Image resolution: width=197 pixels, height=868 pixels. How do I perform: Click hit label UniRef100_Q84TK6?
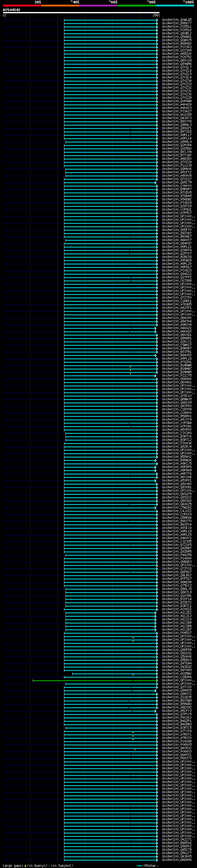(177, 321)
